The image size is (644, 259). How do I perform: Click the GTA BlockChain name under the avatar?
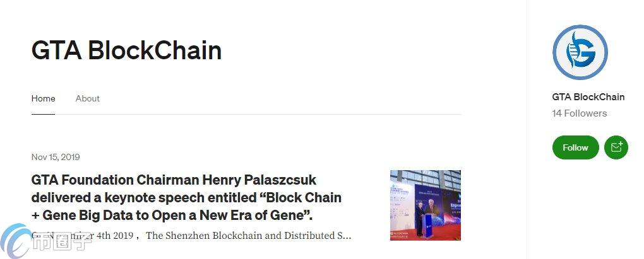coord(588,97)
